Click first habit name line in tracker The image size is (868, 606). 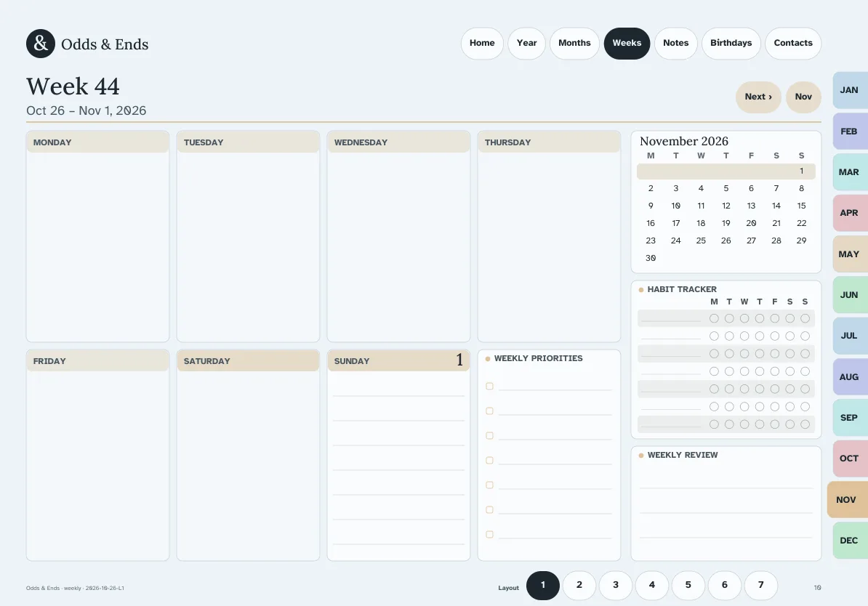click(x=671, y=320)
